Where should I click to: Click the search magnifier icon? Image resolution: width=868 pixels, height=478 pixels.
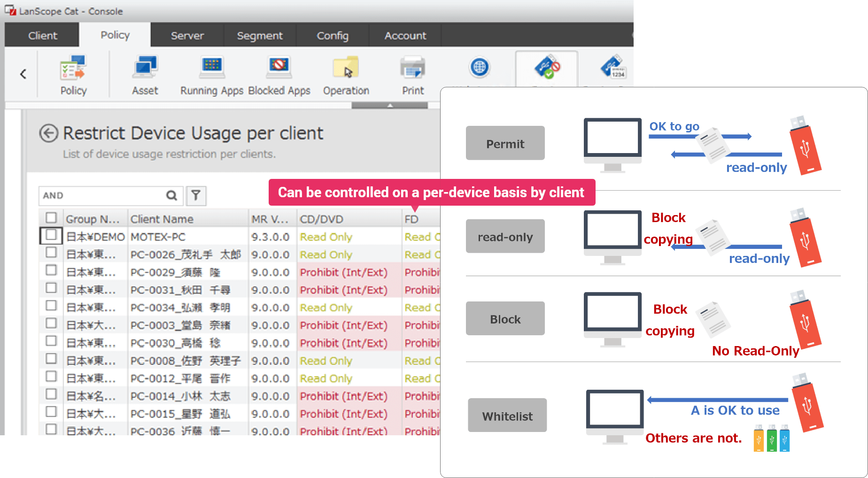point(172,195)
